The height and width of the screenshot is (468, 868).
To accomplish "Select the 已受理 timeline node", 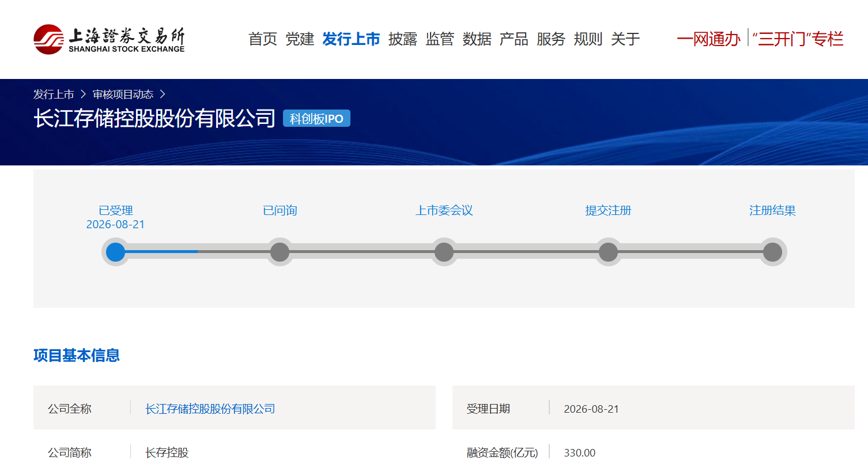I will (115, 252).
